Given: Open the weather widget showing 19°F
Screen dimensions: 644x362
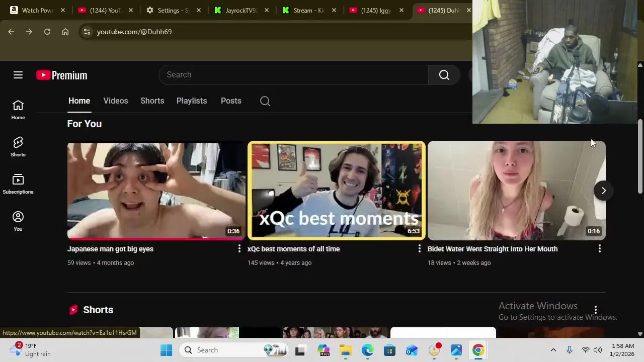Looking at the screenshot, I should pyautogui.click(x=31, y=350).
